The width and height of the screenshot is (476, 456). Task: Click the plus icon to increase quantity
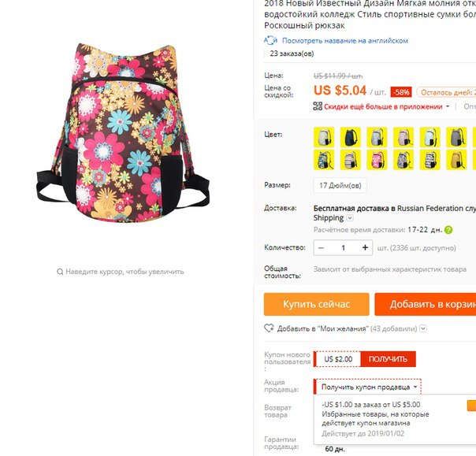click(365, 247)
